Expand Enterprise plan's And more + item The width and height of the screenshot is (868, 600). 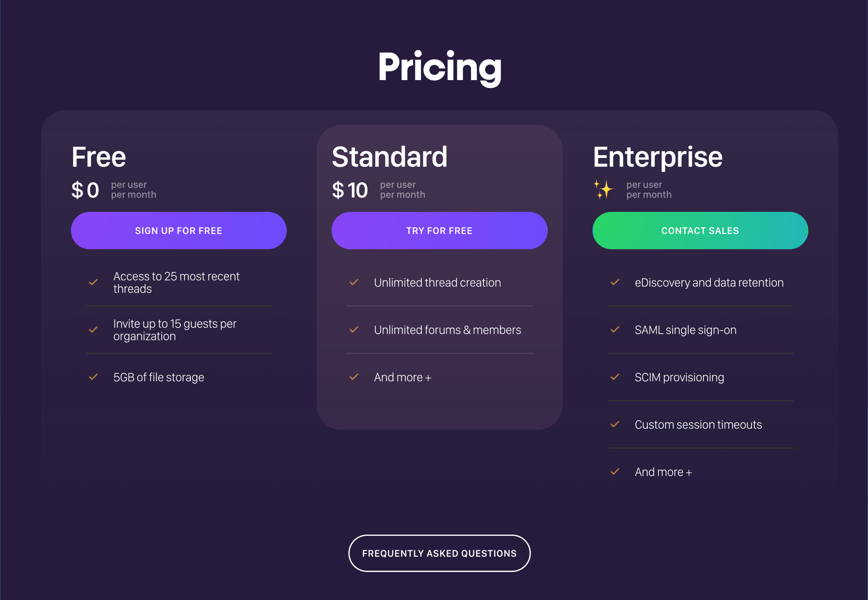tap(663, 472)
